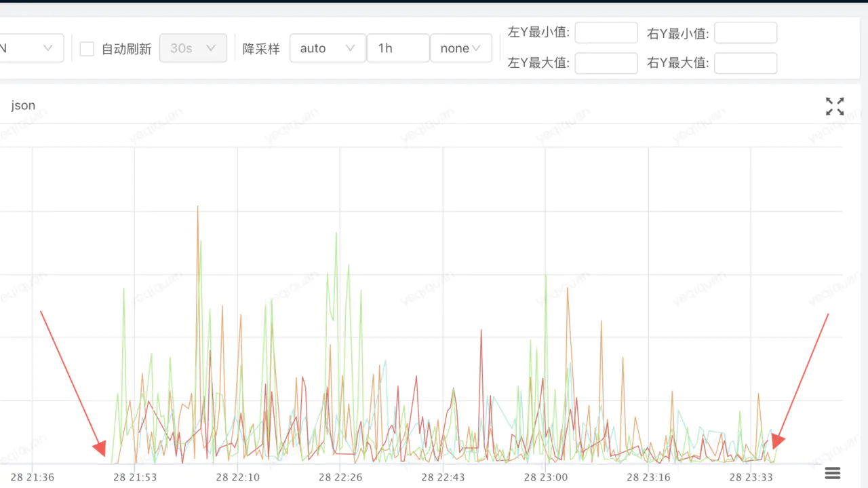868x488 pixels.
Task: Expand the json chart to fullscreen
Action: [x=835, y=106]
